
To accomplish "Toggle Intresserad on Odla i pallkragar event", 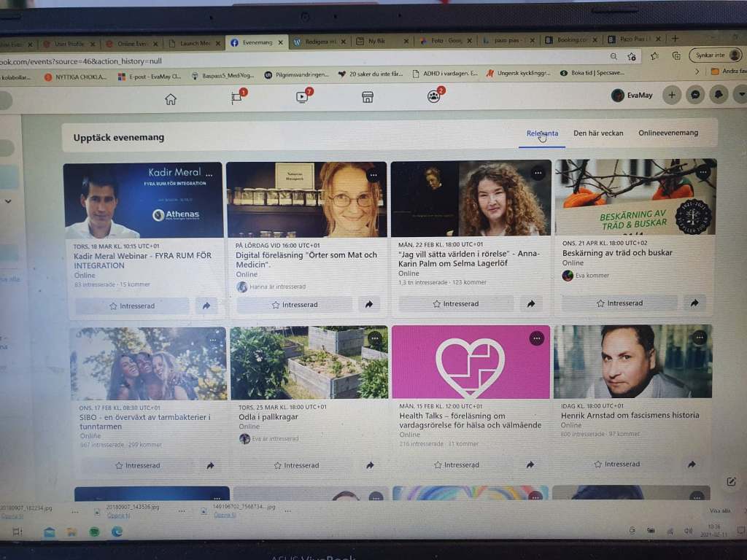I will (x=296, y=465).
